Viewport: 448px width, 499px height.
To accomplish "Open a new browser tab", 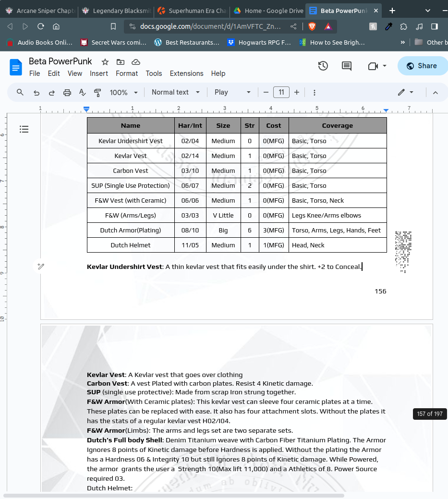I will (x=392, y=11).
